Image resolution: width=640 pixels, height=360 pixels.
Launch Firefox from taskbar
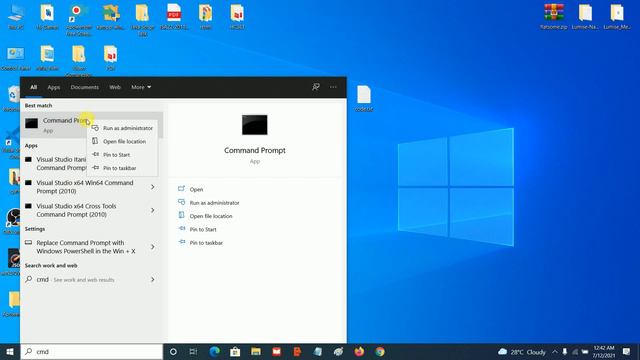359,352
